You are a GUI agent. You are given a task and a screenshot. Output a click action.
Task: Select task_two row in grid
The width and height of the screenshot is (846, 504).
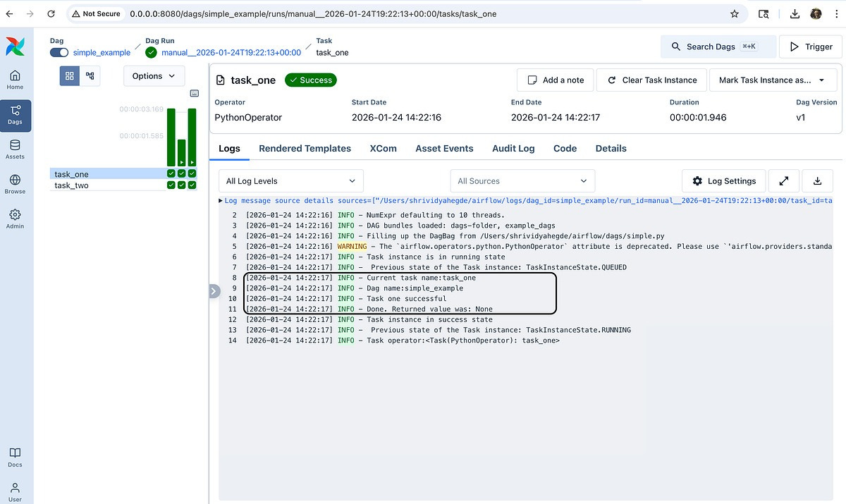(124, 185)
